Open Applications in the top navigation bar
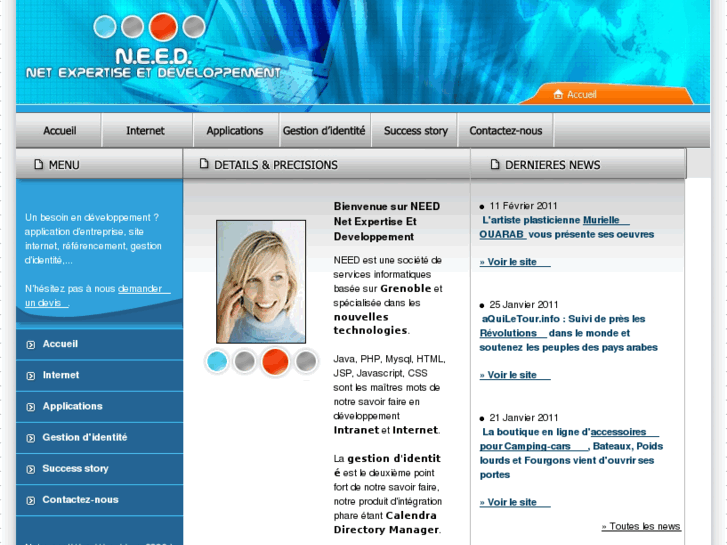 tap(235, 131)
